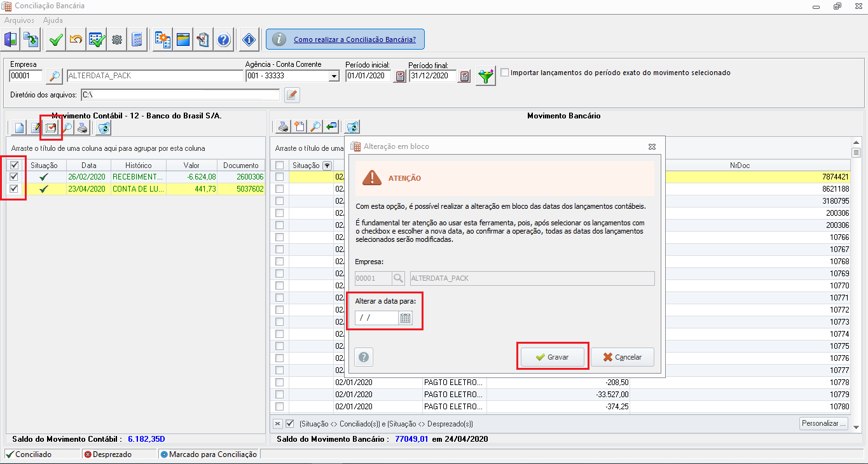Uncheck the 26/02/2020 RECEBIMENT entry checkbox
This screenshot has height=464, width=868.
pos(14,177)
